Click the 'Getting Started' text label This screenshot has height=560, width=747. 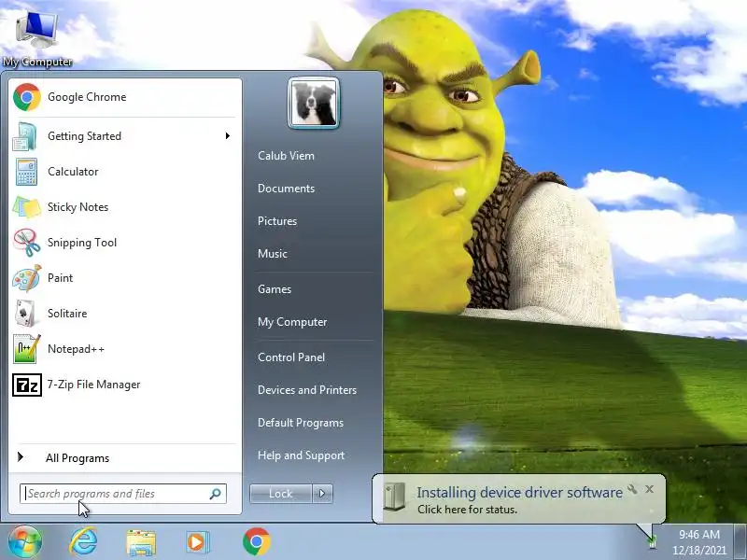[84, 136]
